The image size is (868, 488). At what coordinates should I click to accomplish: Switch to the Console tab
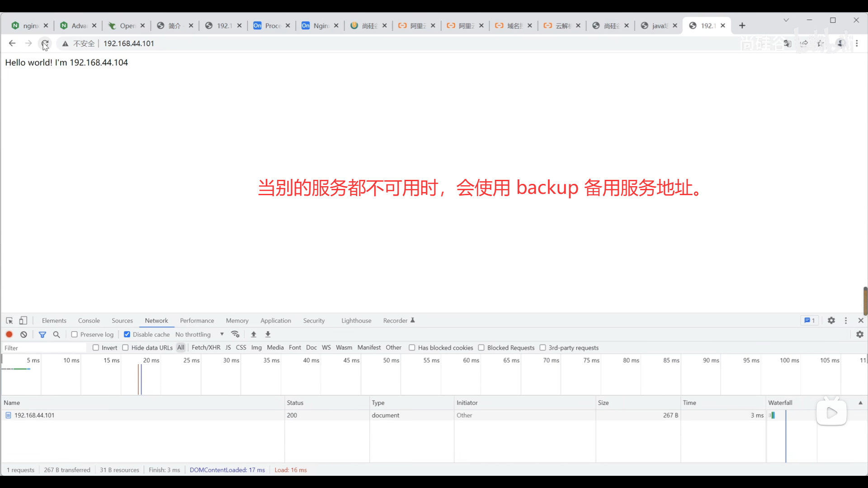(x=89, y=320)
